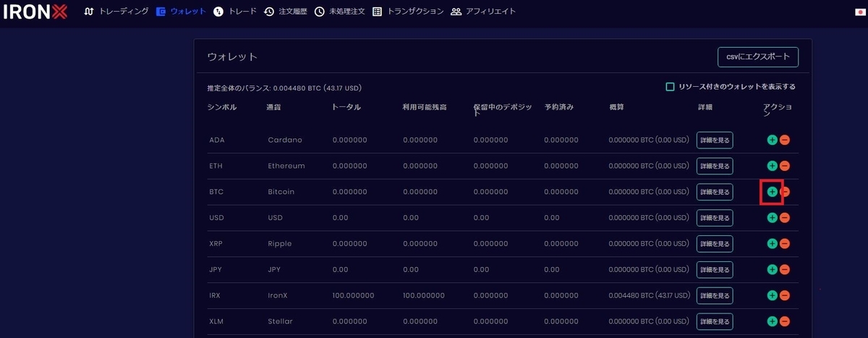Open the ウォレット menu item
868x338 pixels.
(182, 12)
